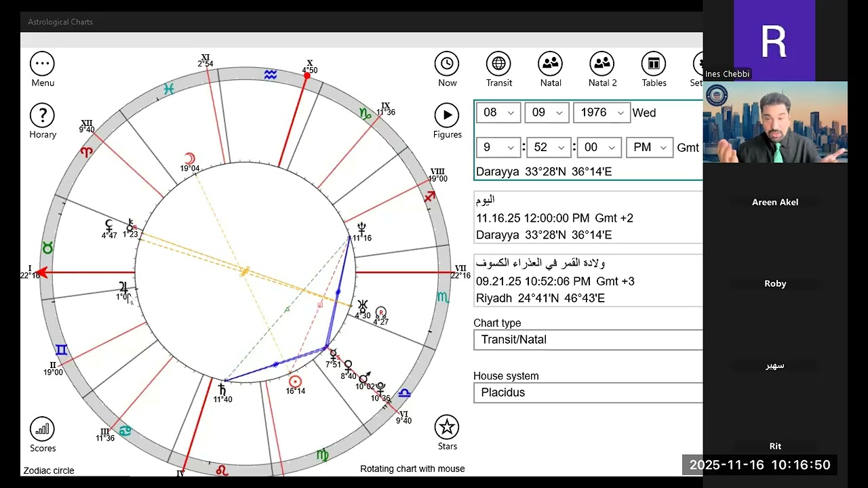Click the Saturn symbol at 11°40
The image size is (868, 488).
pyautogui.click(x=222, y=388)
